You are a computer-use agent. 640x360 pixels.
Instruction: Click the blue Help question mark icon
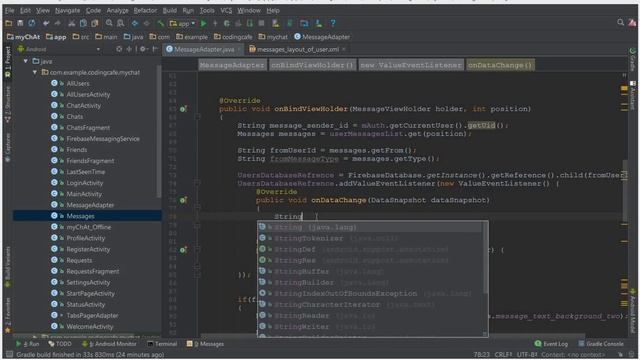333,24
